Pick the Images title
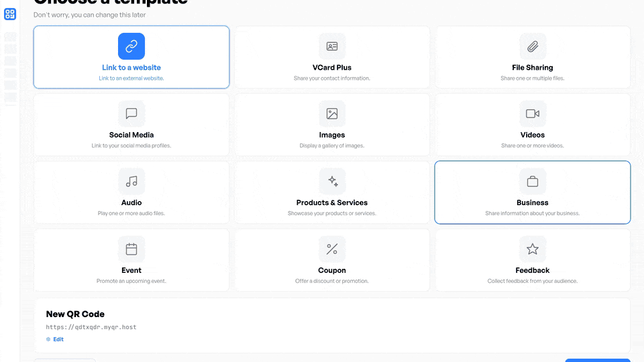Viewport: 644px width, 362px height. [x=332, y=135]
